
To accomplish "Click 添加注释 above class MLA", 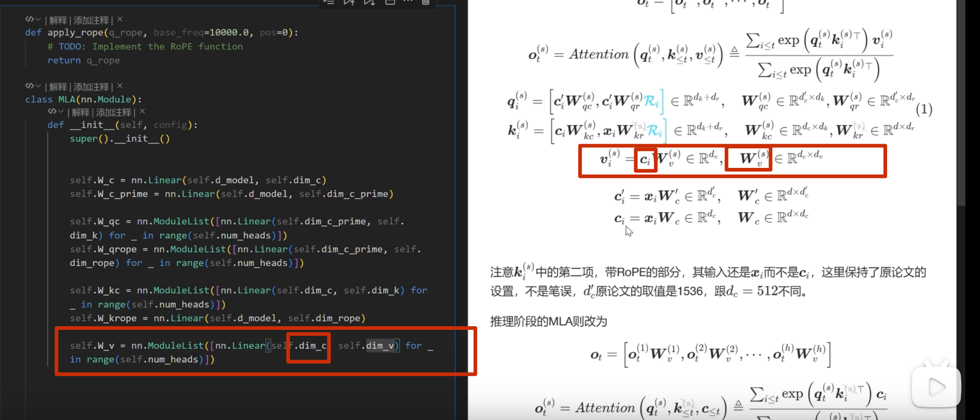I will [91, 87].
